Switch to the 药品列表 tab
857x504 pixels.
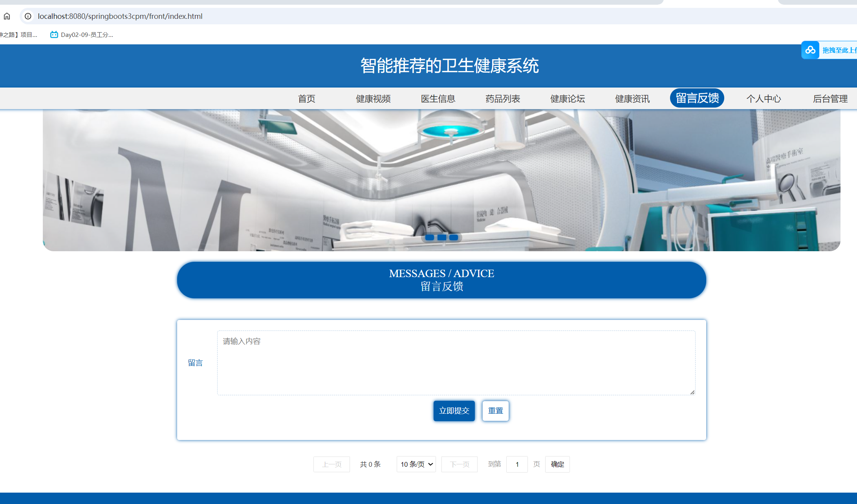tap(503, 99)
